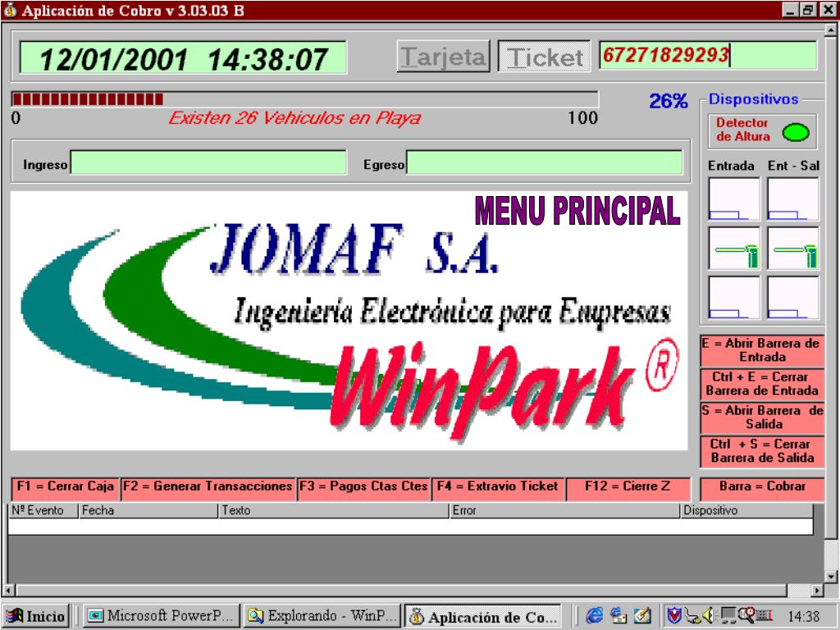This screenshot has width=840, height=630.
Task: Click the vertical scrollbar down arrow
Action: [x=831, y=577]
